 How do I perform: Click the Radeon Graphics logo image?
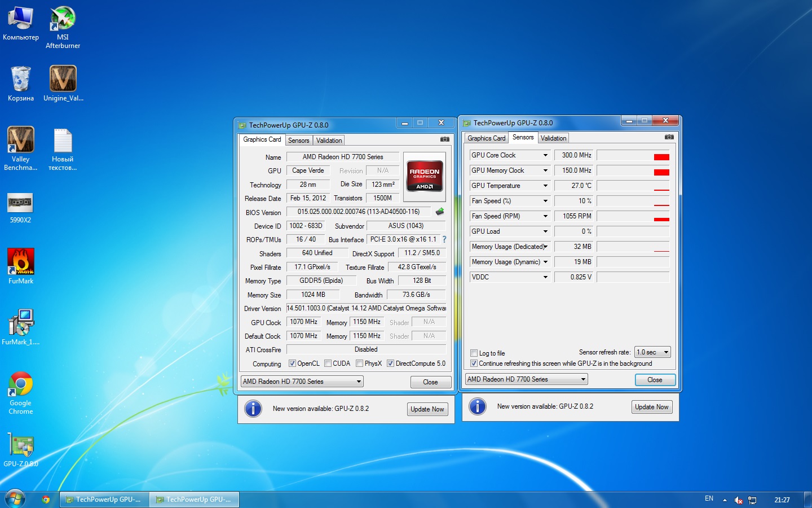click(x=425, y=176)
